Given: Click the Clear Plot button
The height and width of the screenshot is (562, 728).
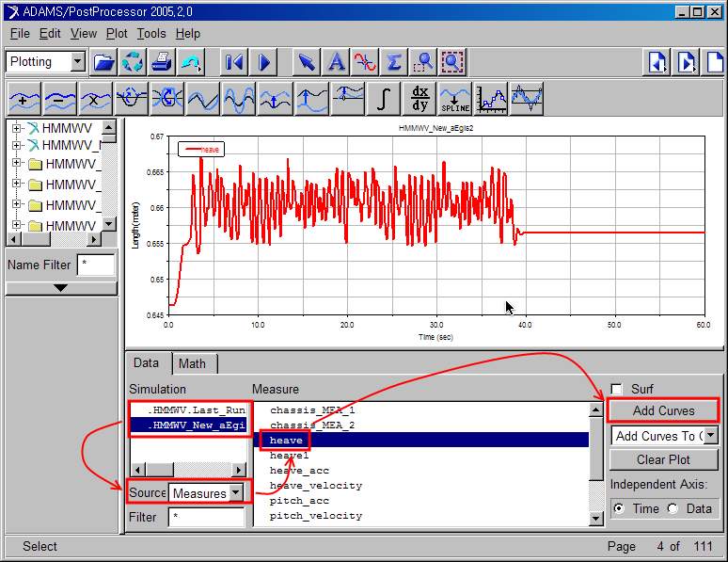Looking at the screenshot, I should point(663,459).
